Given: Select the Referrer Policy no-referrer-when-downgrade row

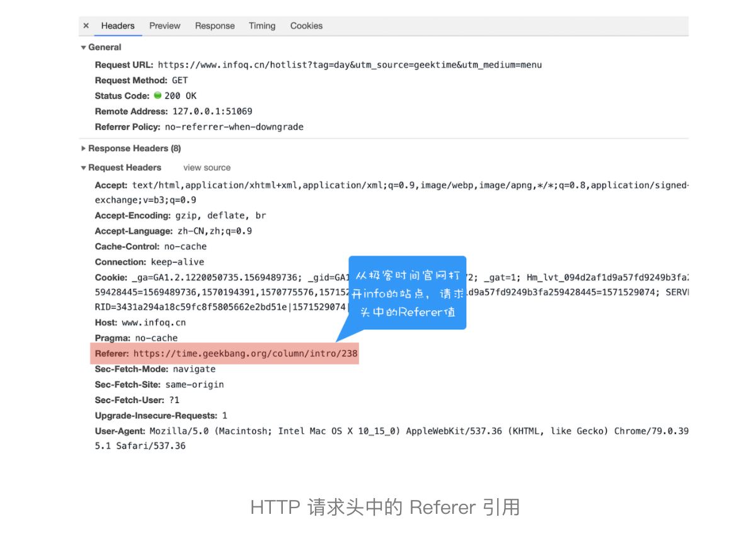Looking at the screenshot, I should [x=199, y=127].
